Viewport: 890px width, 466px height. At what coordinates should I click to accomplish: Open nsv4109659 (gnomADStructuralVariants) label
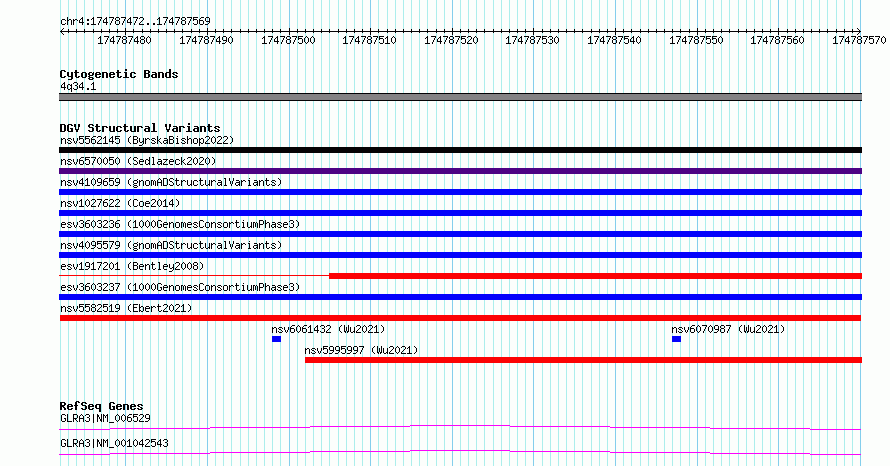click(171, 182)
